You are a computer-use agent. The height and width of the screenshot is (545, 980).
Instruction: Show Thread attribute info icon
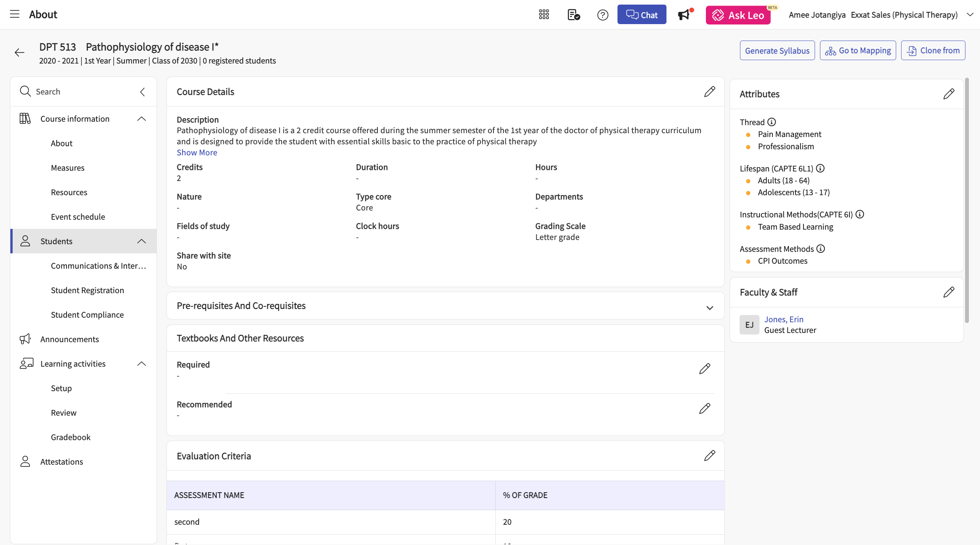point(772,122)
